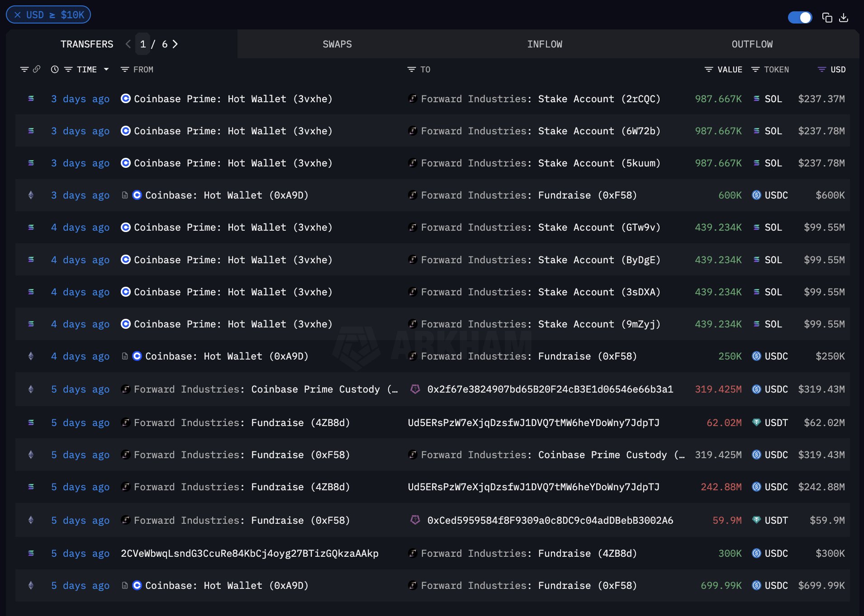This screenshot has width=864, height=616.
Task: Click Ethereum icon on $250K row
Action: click(x=31, y=356)
